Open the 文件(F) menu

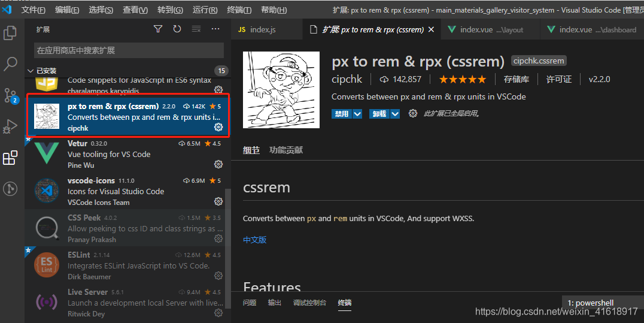(x=34, y=10)
